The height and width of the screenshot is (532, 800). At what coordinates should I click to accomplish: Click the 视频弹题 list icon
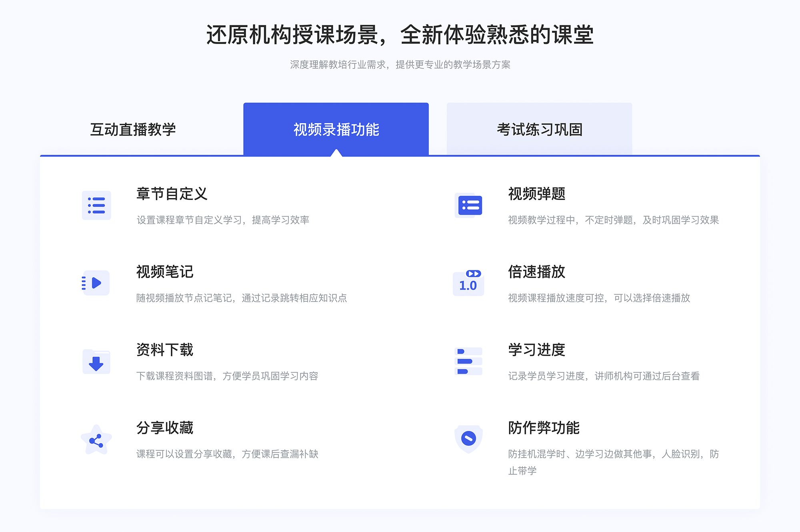tap(468, 207)
